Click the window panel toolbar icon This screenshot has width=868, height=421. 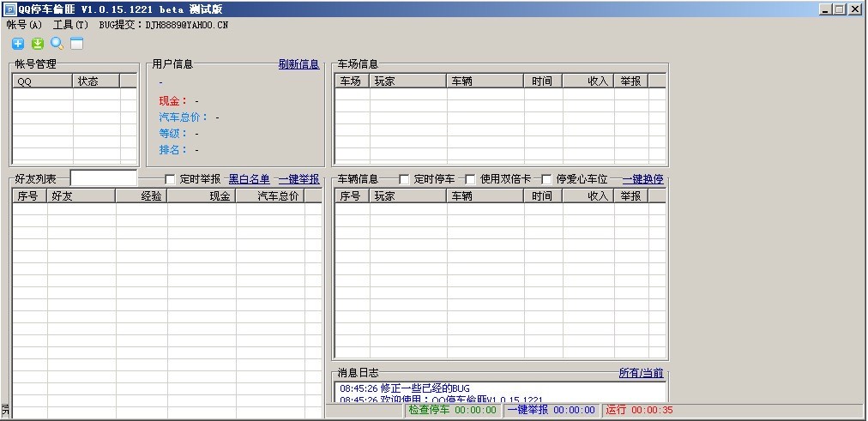click(x=77, y=44)
